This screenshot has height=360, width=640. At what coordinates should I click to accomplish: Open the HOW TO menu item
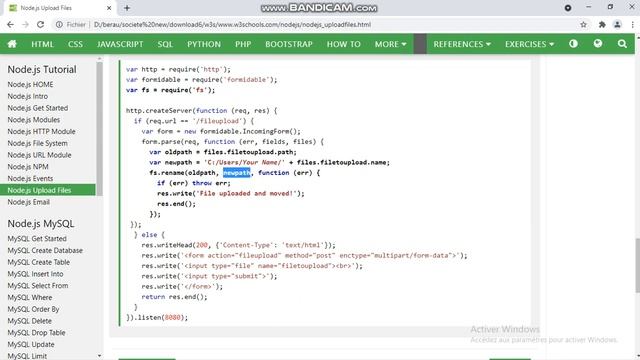344,44
